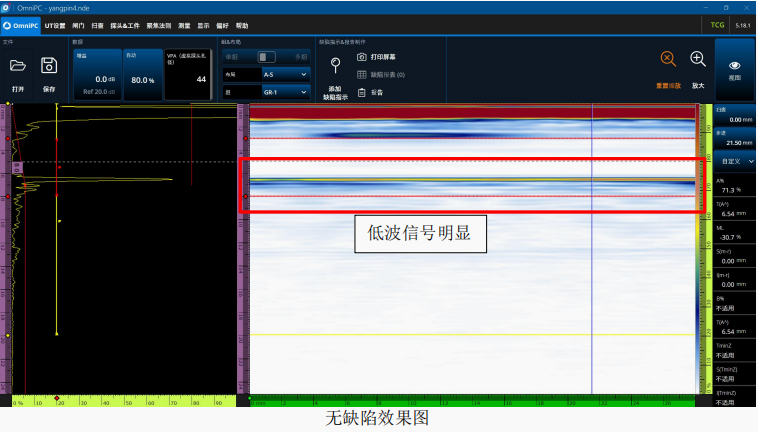This screenshot has height=432, width=758.
Task: Open the scan menu
Action: coord(98,26)
